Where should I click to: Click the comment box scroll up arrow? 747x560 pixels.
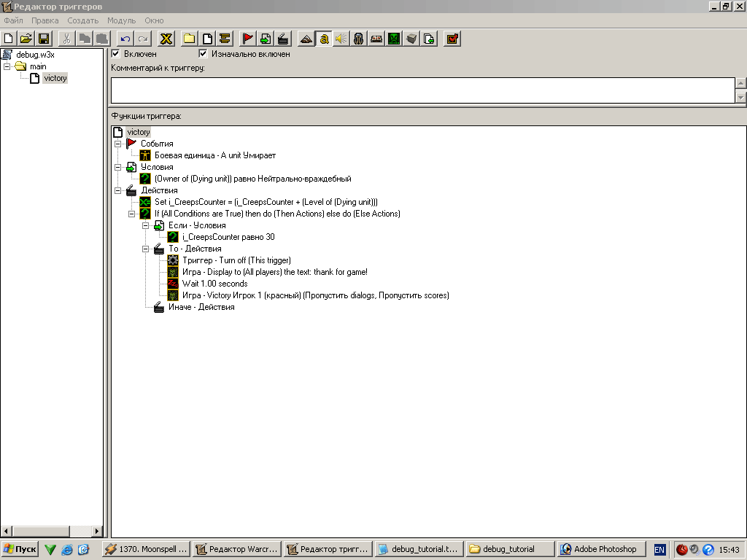click(x=740, y=83)
